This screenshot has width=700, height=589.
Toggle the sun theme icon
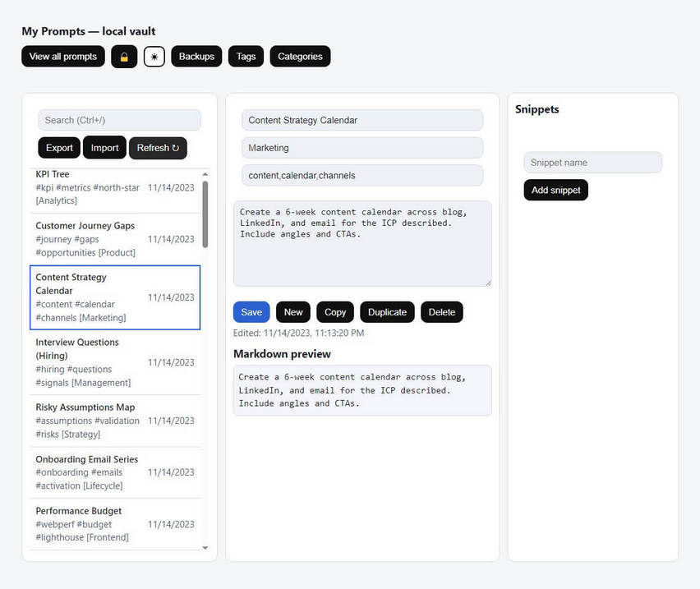(154, 57)
